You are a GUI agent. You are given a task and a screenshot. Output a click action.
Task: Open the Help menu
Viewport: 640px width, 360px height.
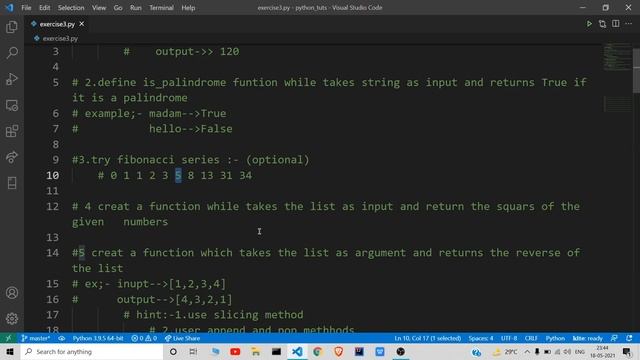(188, 8)
